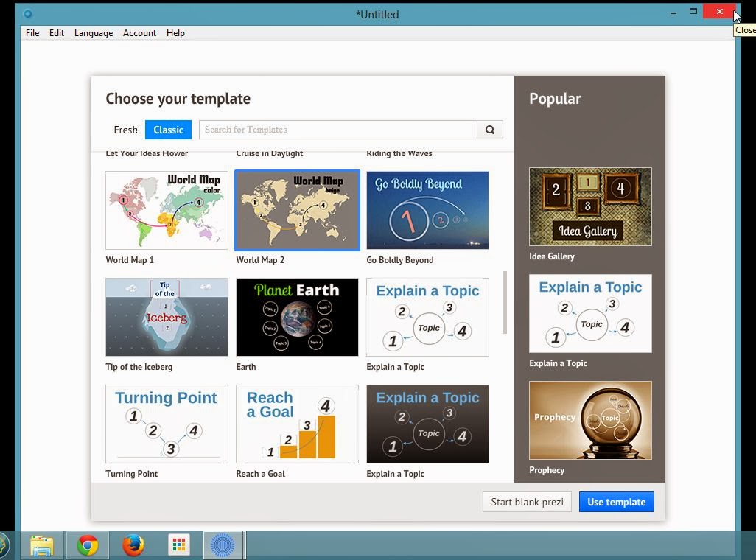Click the "Tip of the Iceberg" caption

pos(139,367)
